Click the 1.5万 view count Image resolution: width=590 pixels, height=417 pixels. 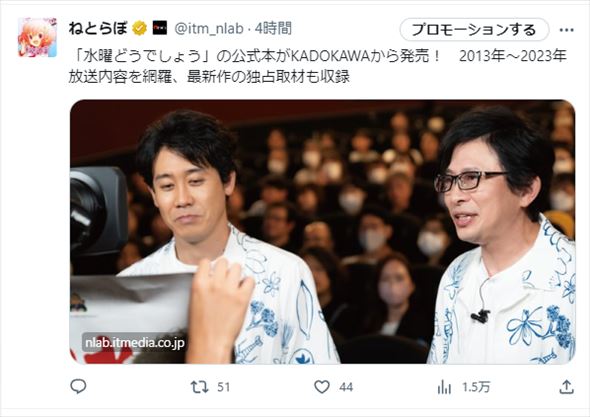point(476,387)
